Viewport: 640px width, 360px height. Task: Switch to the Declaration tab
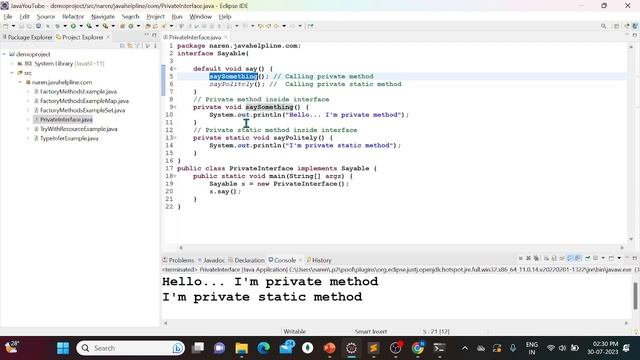(247, 260)
